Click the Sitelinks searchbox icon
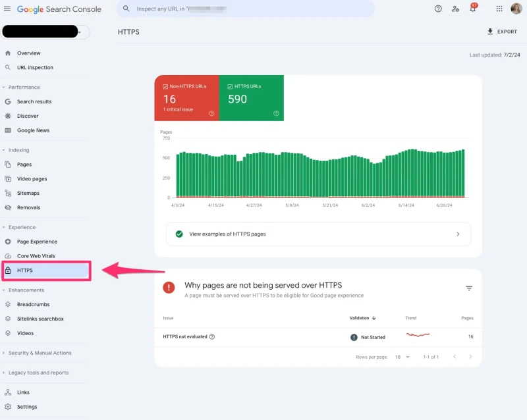Screen dimensions: 527x420 click(x=8, y=319)
